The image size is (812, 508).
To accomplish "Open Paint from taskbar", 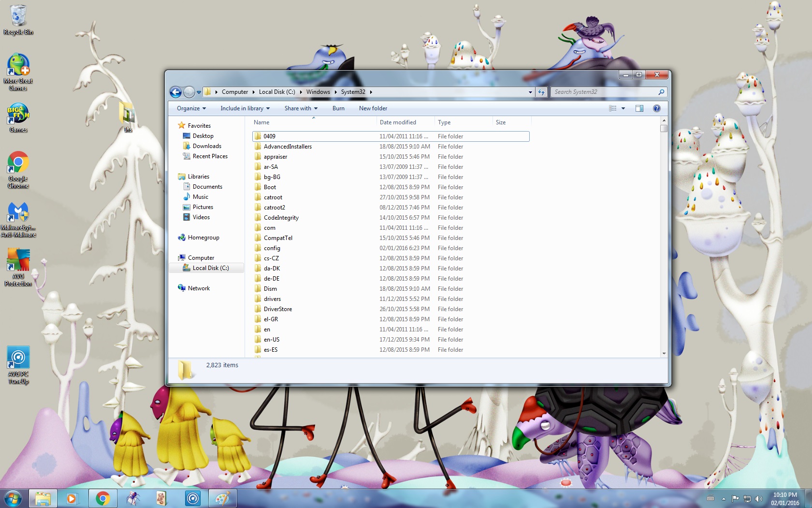I will tap(222, 498).
